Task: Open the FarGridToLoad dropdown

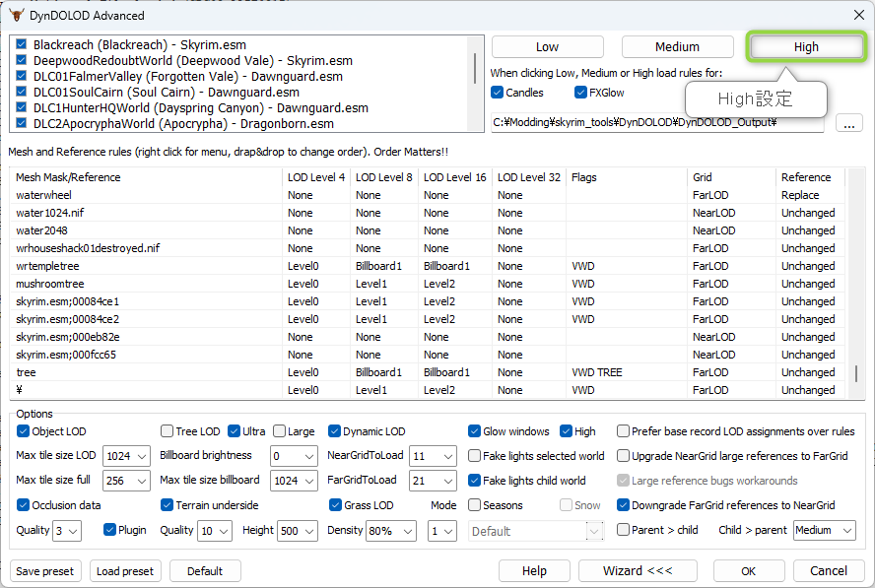Action: pos(433,481)
